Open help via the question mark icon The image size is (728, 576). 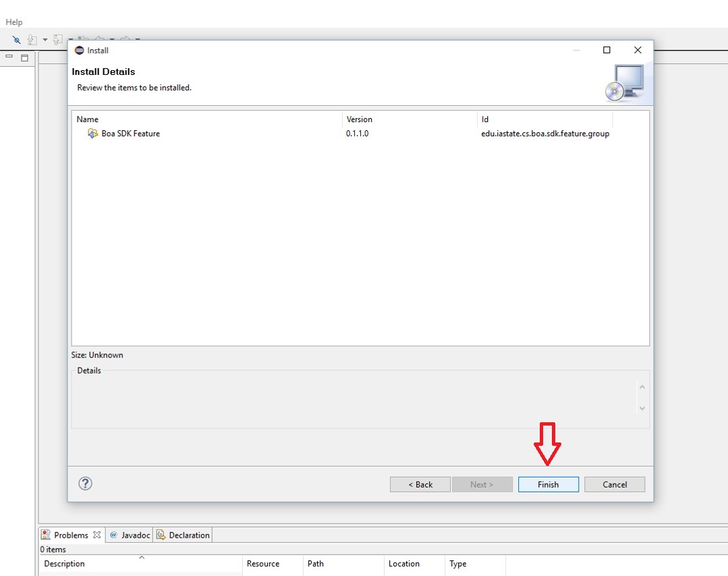click(x=85, y=484)
